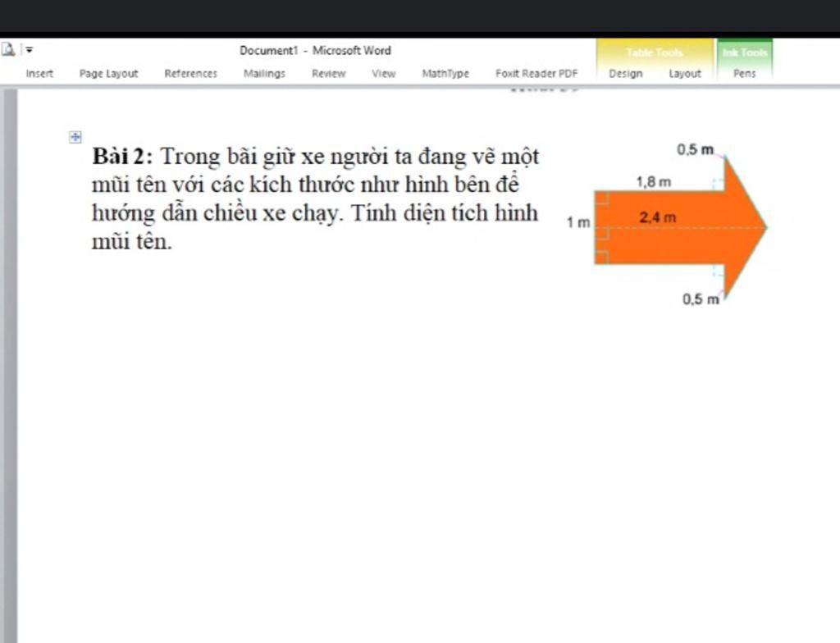Open the Table Tools Design tab
Screen dimensions: 840x643
[625, 74]
